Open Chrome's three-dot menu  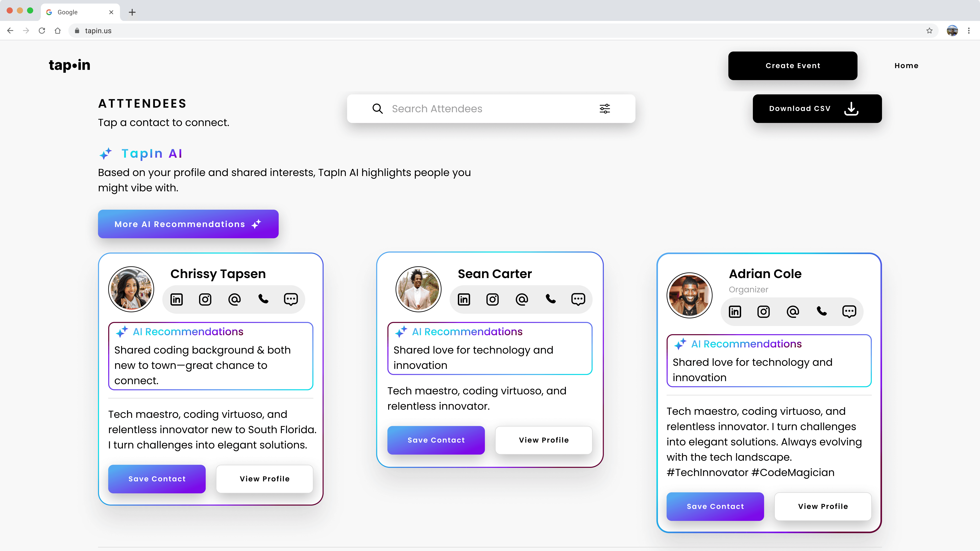(x=969, y=31)
